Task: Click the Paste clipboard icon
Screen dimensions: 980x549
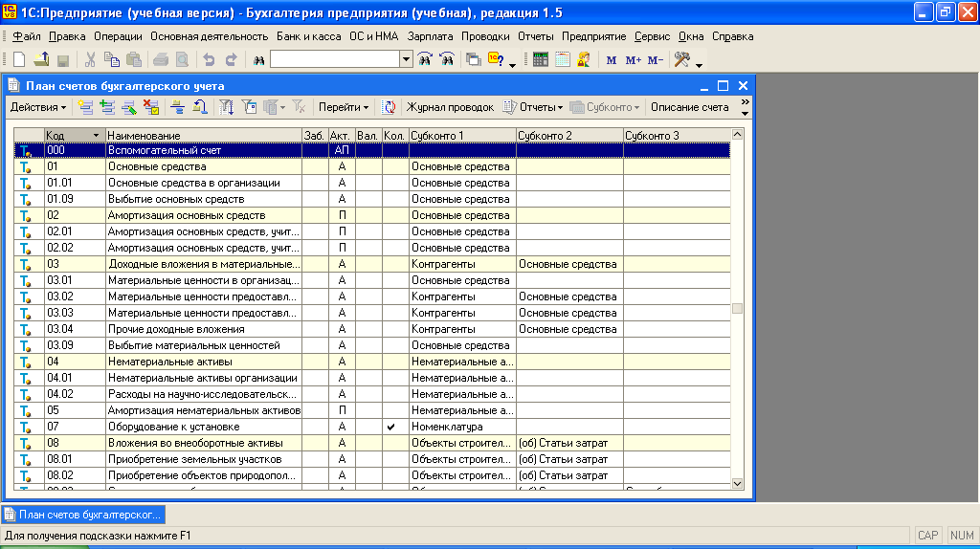Action: coord(134,59)
